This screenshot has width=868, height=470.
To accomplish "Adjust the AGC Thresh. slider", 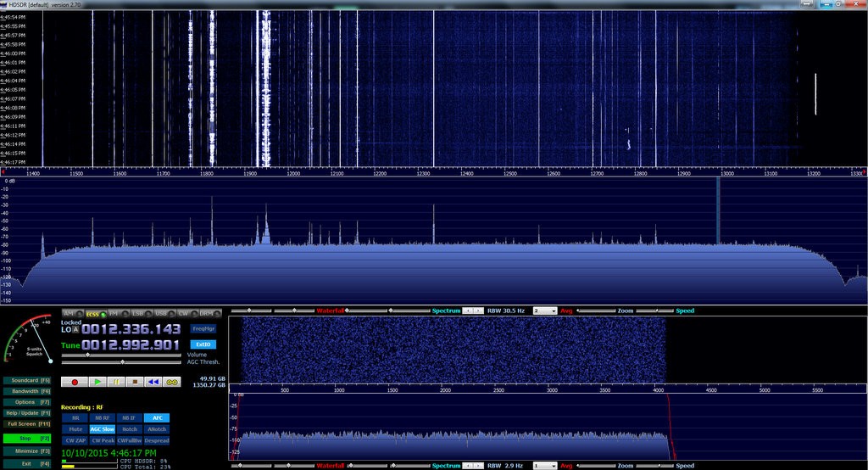I will pos(121,362).
